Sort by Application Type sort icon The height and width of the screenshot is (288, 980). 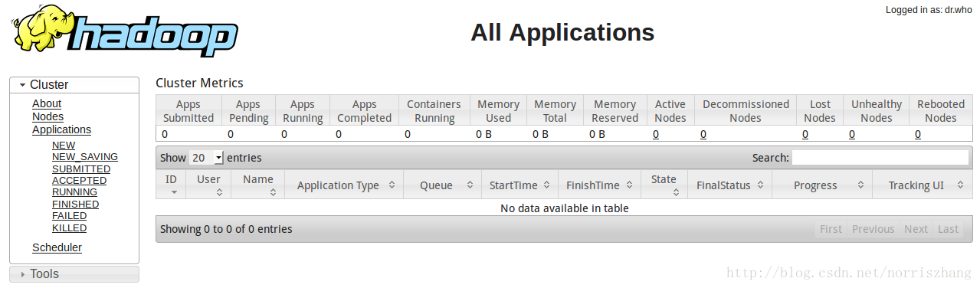click(x=392, y=185)
